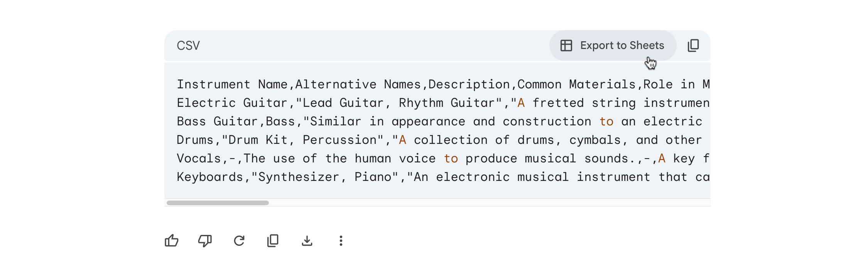Open more options via the three-dot icon
868x265 pixels.
coord(341,240)
